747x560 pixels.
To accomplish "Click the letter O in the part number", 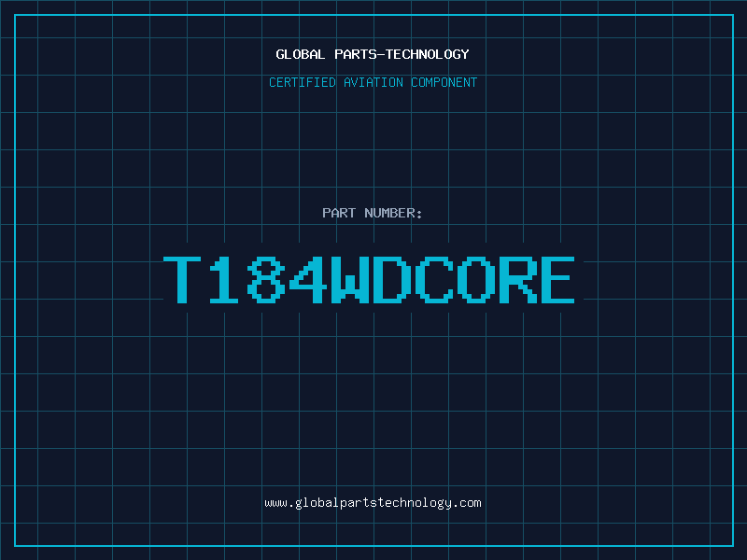I will coord(474,280).
